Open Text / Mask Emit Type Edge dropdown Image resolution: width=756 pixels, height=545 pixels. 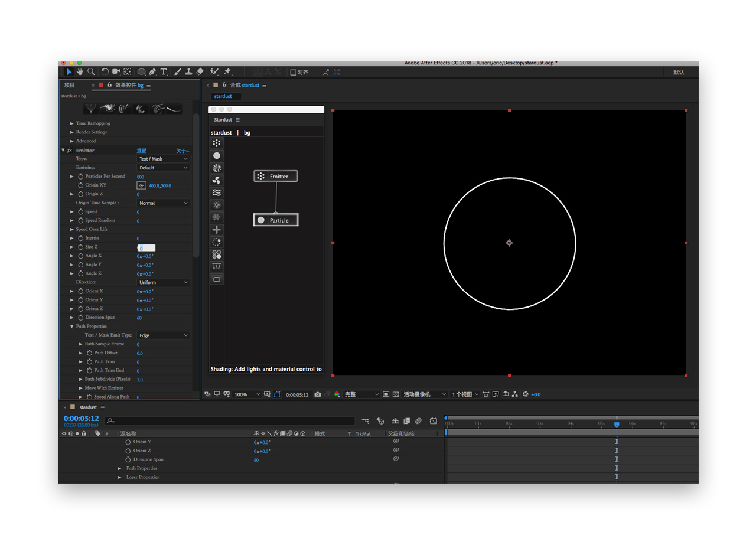click(x=163, y=335)
